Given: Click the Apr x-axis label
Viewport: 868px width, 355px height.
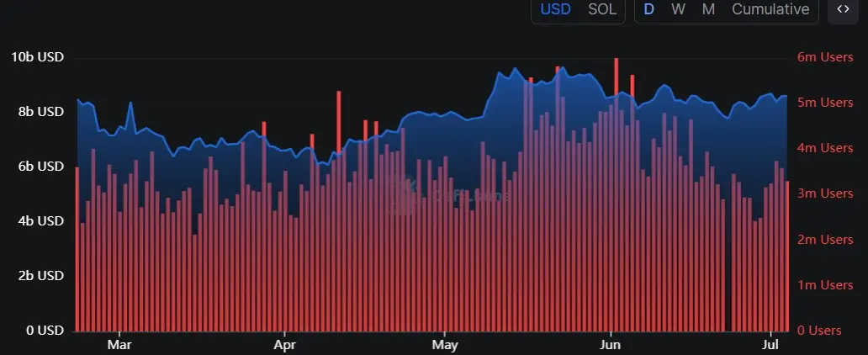Looking at the screenshot, I should point(284,345).
